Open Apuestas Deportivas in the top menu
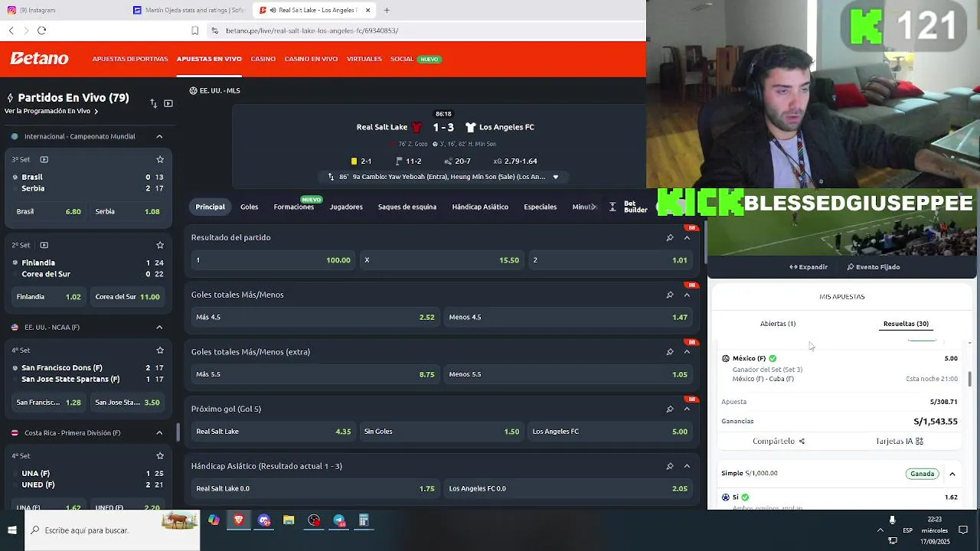This screenshot has width=980, height=551. click(130, 59)
